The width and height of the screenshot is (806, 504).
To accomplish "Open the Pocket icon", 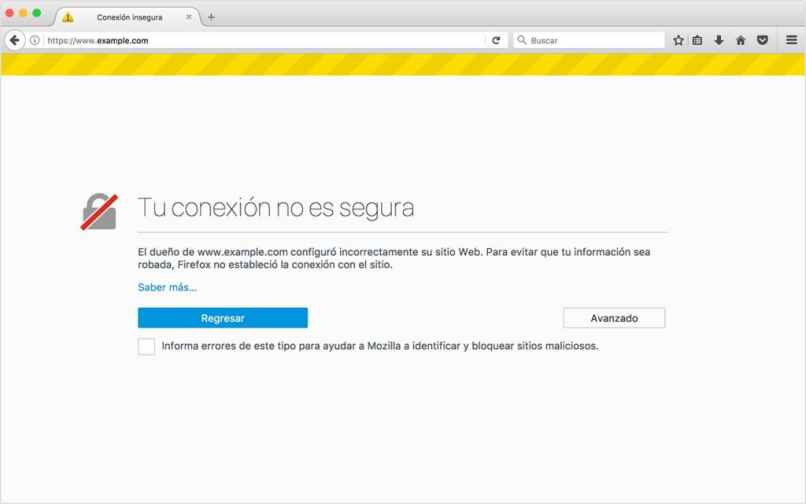I will click(x=762, y=40).
